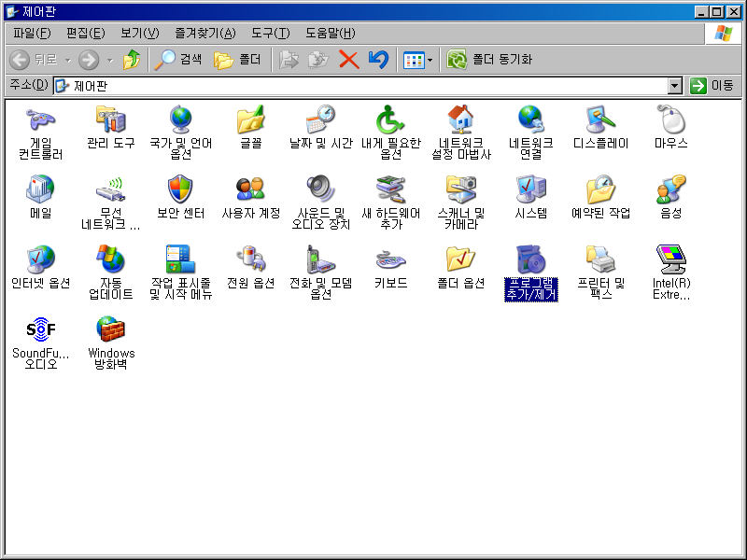Open 새 하드웨어 추가 icon
747x560 pixels.
click(390, 189)
